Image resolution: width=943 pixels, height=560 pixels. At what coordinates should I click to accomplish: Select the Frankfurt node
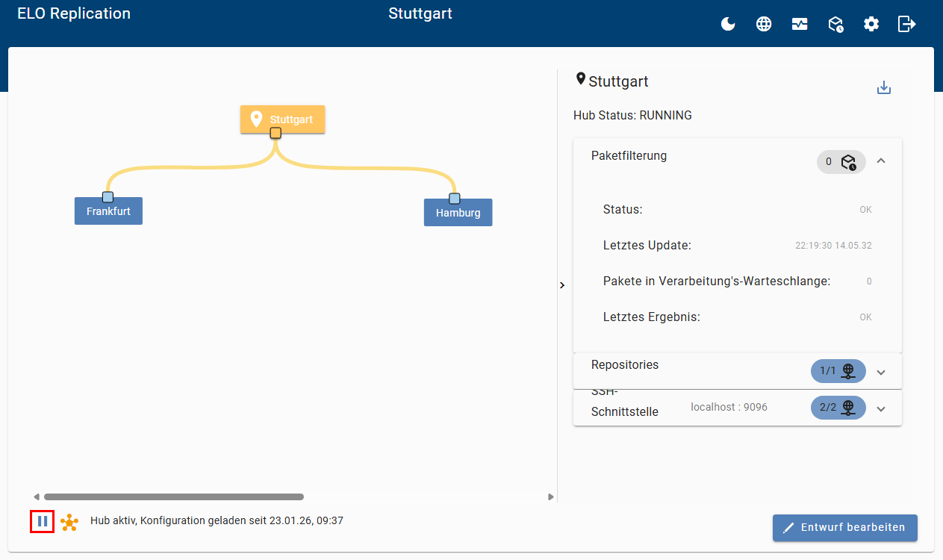(108, 211)
